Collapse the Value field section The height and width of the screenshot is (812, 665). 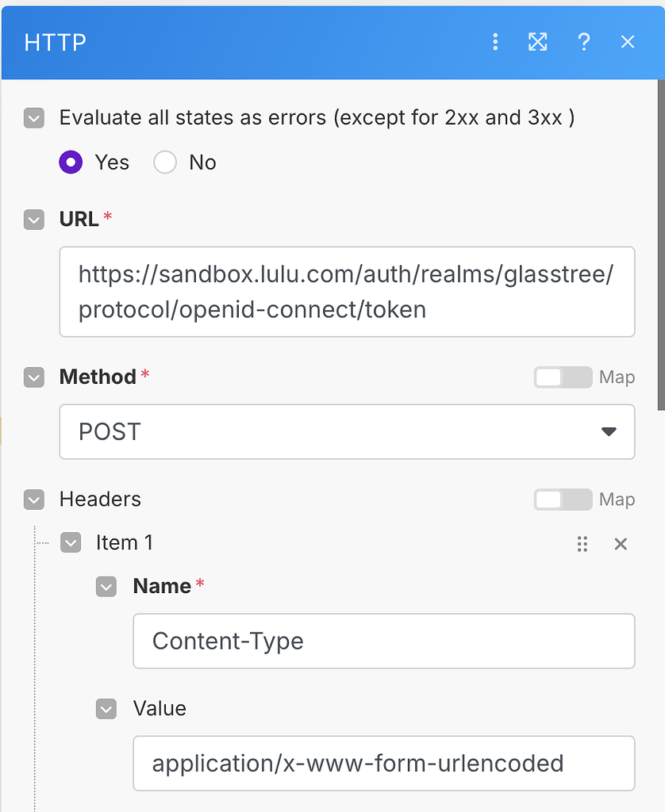[x=106, y=709]
